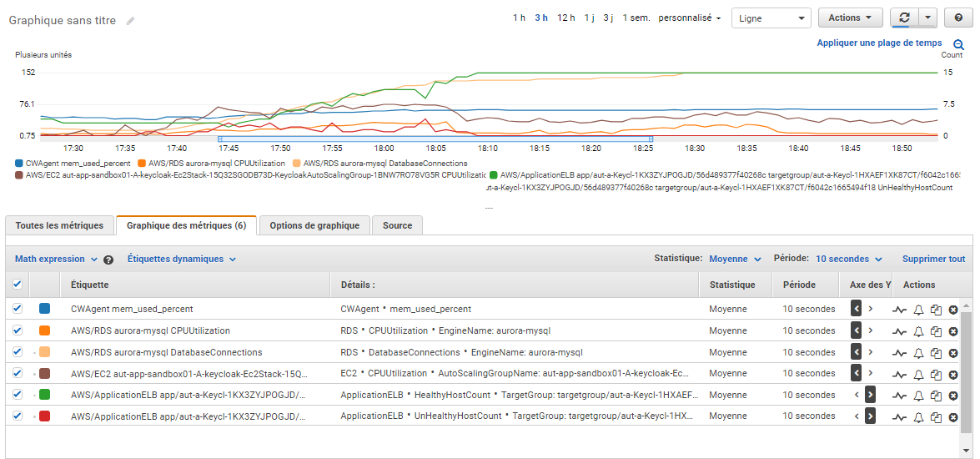
Task: Click green color swatch of HealthyHostCount
Action: pos(44,396)
